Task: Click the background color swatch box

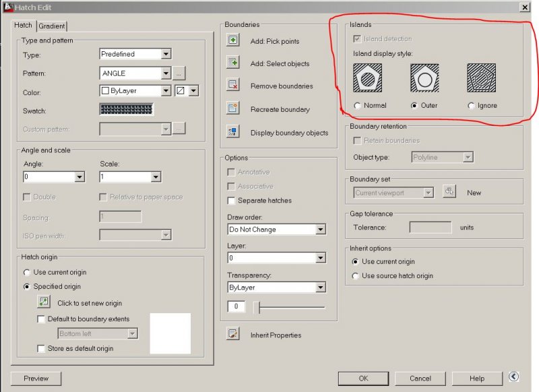Action: (181, 91)
